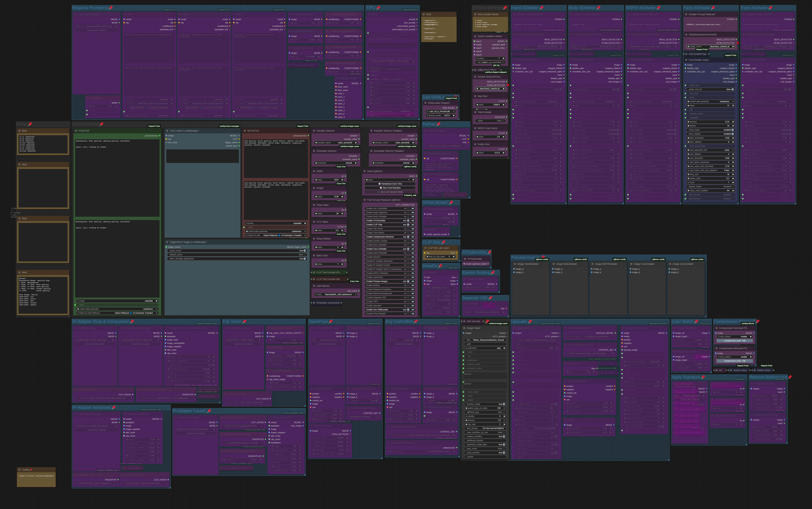The width and height of the screenshot is (812, 509).
Task: Toggle Enable HiresFix from no to yes
Action: pos(408,257)
